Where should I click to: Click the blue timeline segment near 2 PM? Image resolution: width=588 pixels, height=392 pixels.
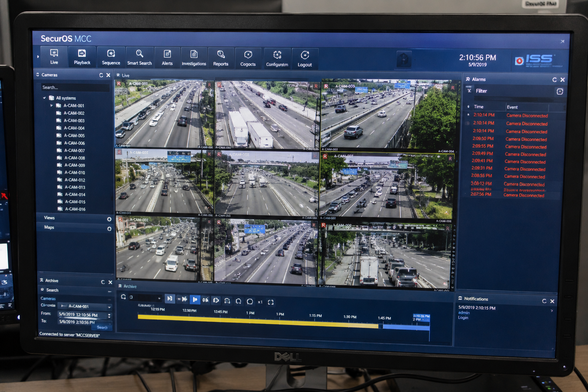(x=406, y=327)
